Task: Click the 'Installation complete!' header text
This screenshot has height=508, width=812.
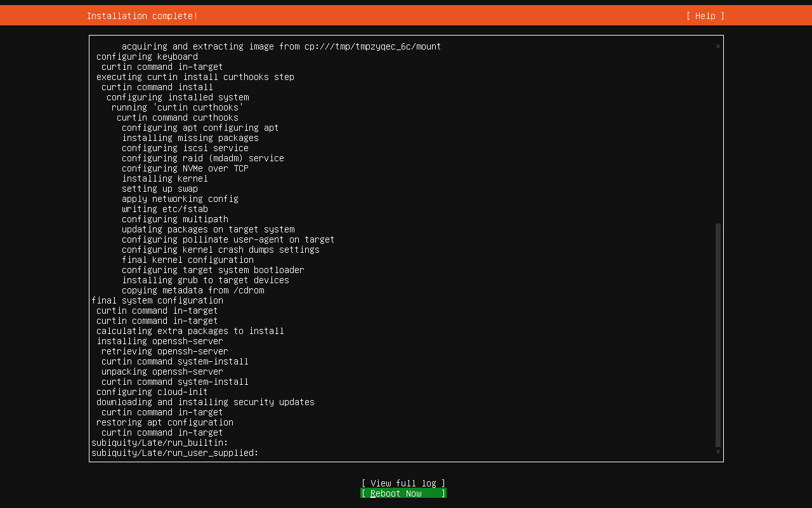Action: [142, 16]
